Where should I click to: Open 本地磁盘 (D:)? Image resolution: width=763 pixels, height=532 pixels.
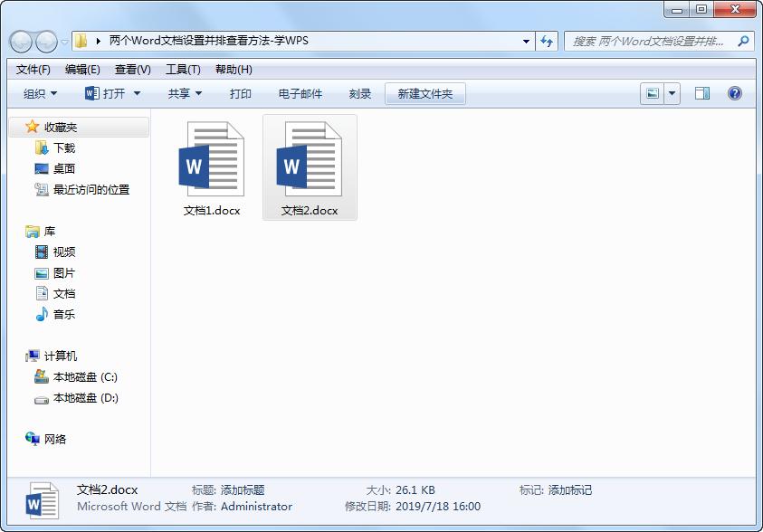(x=86, y=398)
